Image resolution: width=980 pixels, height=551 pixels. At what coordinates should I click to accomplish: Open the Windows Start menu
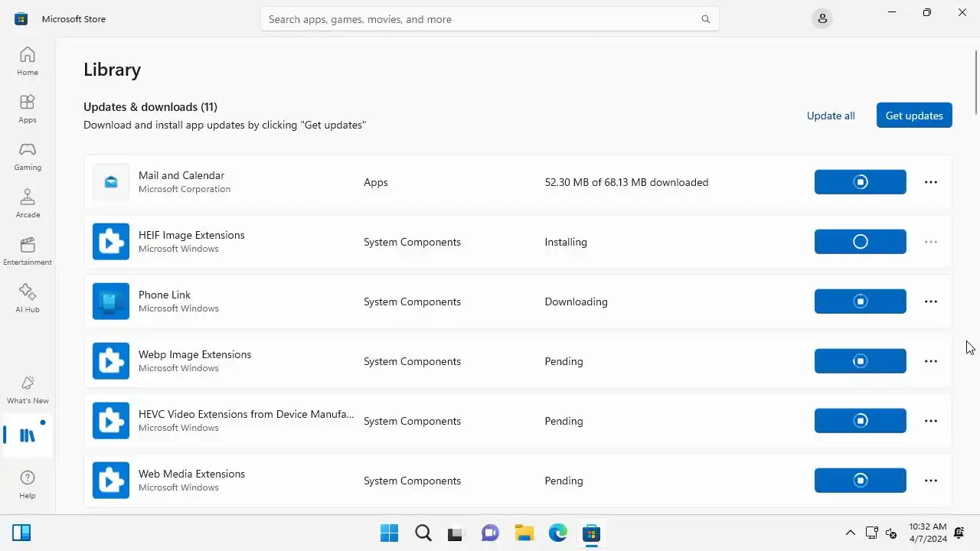coord(389,533)
